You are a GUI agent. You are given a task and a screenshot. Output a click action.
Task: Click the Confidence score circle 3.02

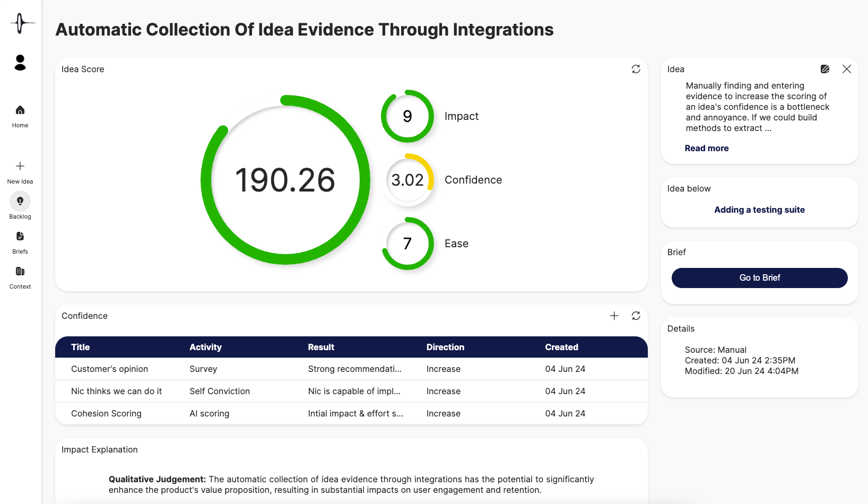point(407,180)
